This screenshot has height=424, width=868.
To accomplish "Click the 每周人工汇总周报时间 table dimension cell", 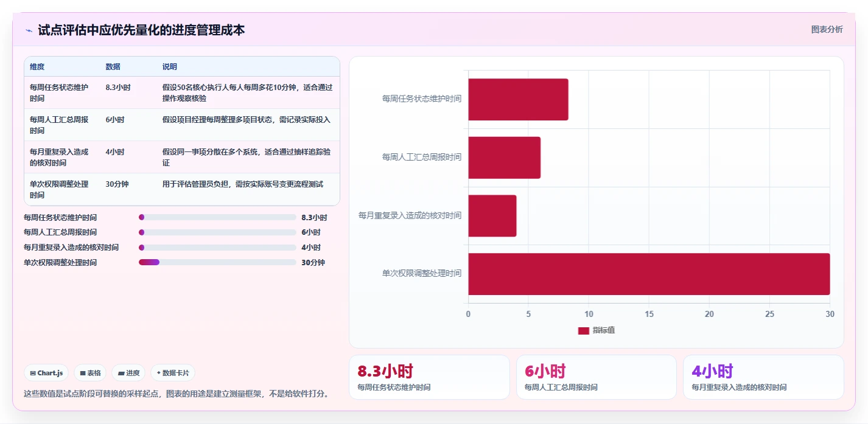I will [60, 125].
